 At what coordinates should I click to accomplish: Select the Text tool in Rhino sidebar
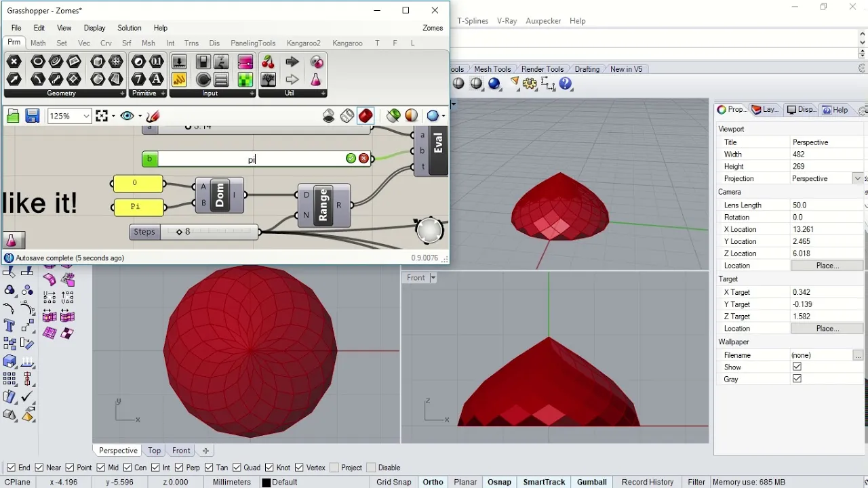tap(9, 325)
